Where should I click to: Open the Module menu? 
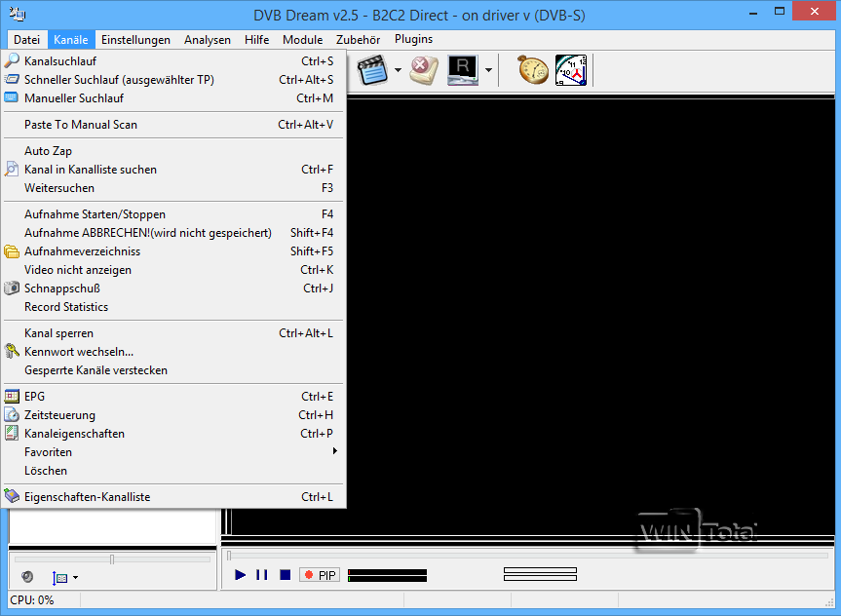(302, 40)
